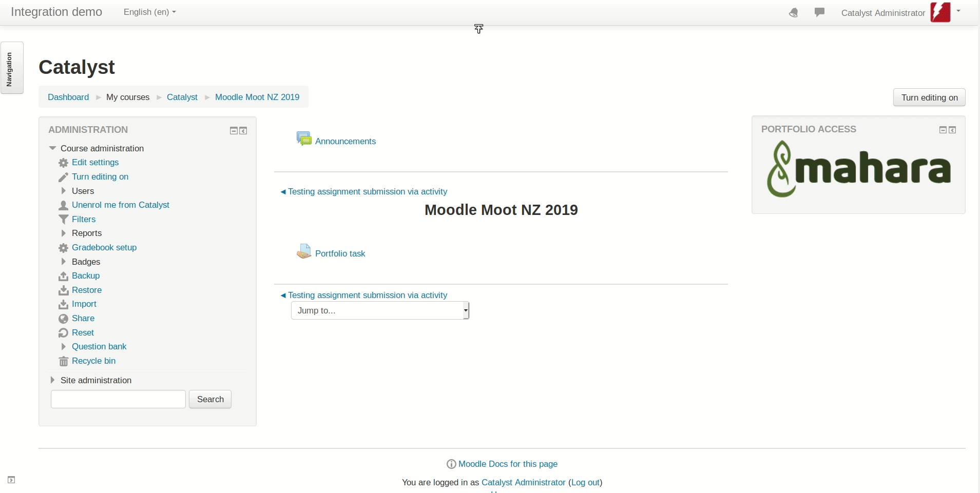980x493 pixels.
Task: Open Edit settings link
Action: pyautogui.click(x=95, y=162)
